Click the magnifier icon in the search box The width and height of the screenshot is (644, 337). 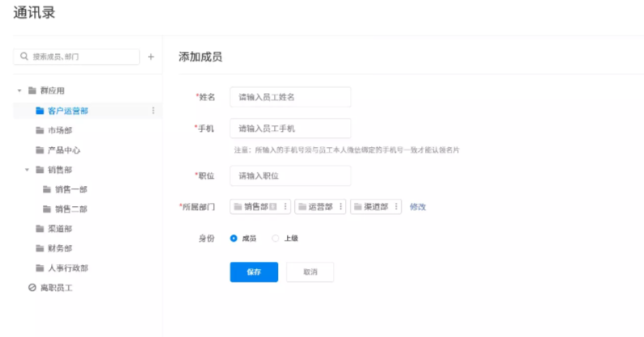click(x=24, y=57)
